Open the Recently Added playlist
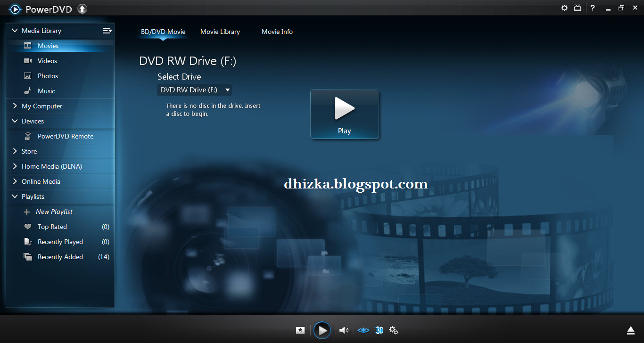Image resolution: width=644 pixels, height=343 pixels. click(60, 257)
